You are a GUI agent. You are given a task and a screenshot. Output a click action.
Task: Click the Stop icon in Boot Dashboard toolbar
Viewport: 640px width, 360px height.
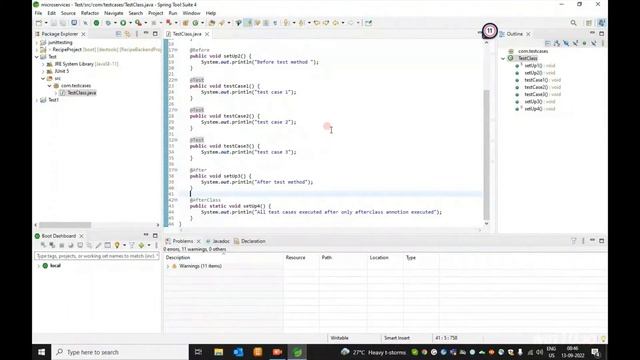click(x=62, y=245)
